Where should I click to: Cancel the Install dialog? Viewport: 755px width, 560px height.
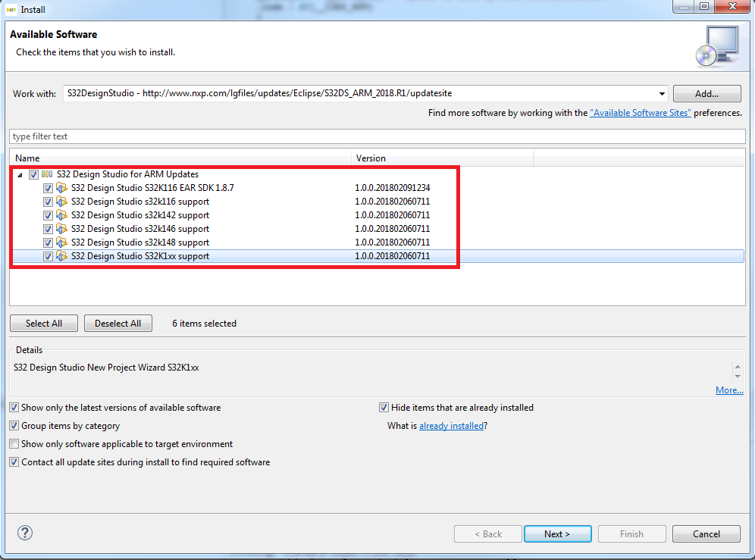point(706,533)
